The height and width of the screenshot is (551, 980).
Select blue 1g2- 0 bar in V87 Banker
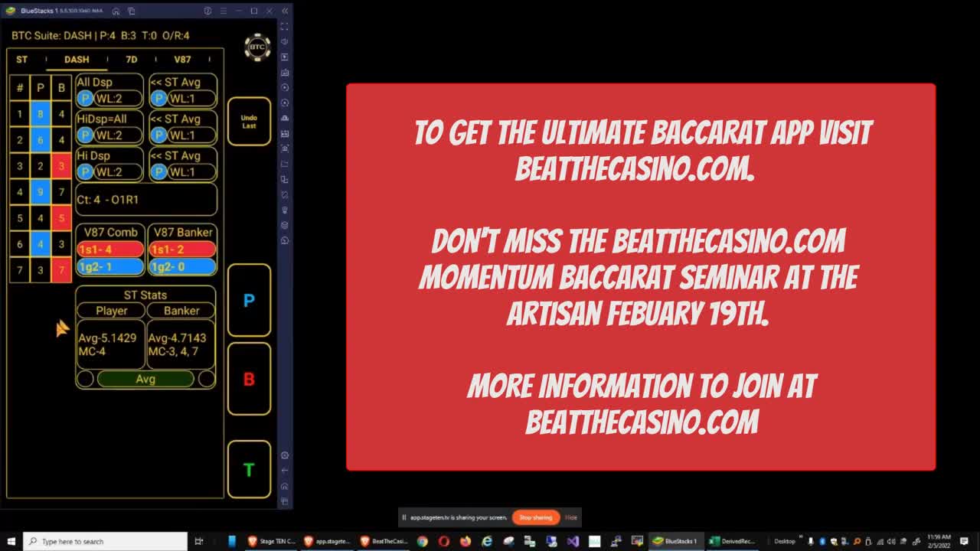(x=182, y=266)
